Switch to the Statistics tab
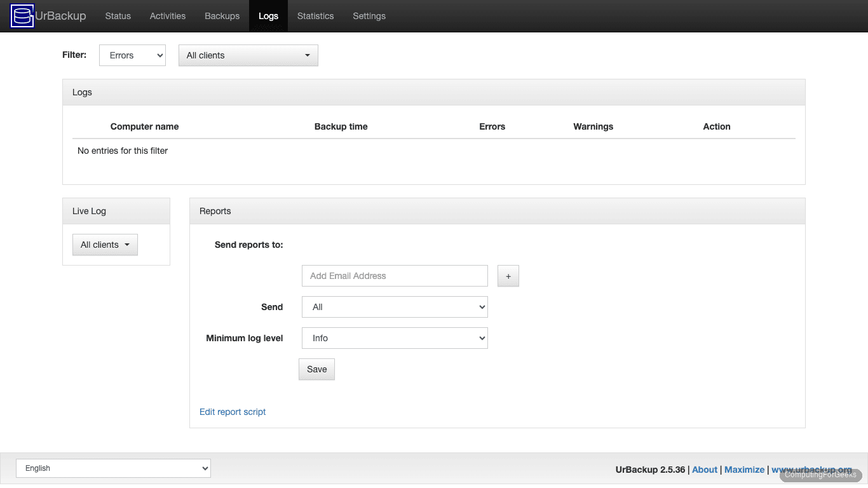868x488 pixels. point(315,16)
